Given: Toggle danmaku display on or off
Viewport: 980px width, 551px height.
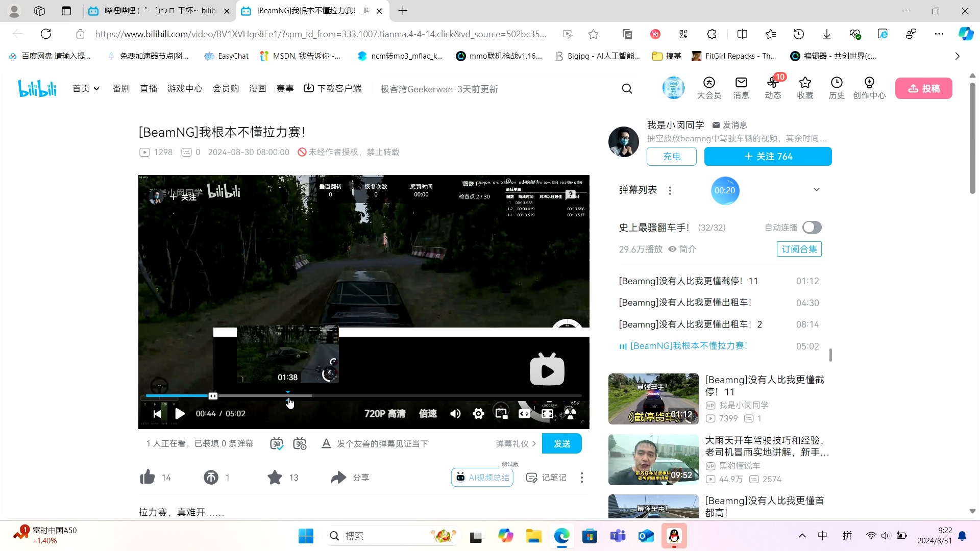Looking at the screenshot, I should coord(276,444).
